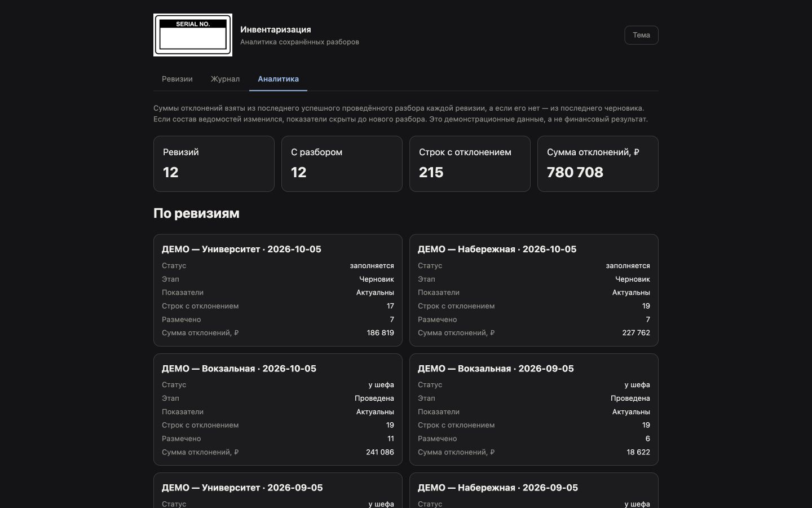This screenshot has width=812, height=508.
Task: Select the sum 186 819 in Университет card
Action: [381, 333]
